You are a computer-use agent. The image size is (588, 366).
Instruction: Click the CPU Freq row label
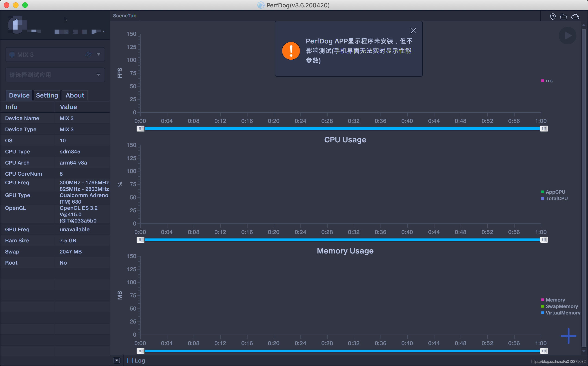click(17, 183)
